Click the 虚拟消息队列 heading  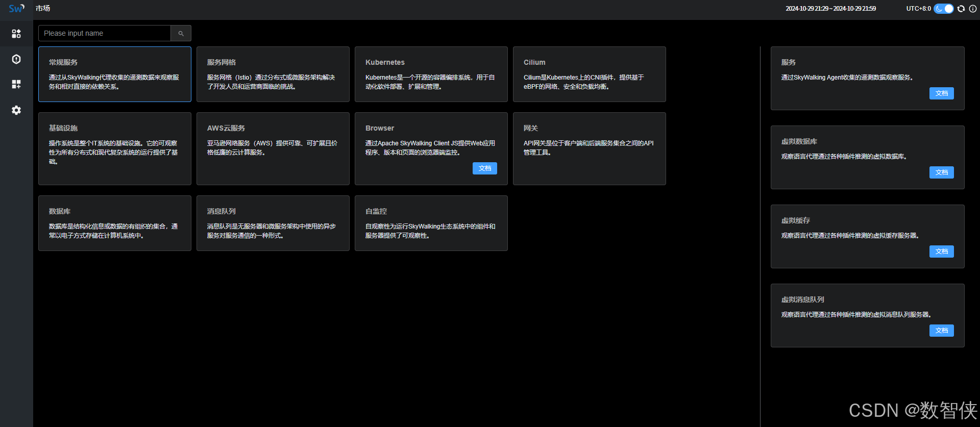click(x=803, y=299)
